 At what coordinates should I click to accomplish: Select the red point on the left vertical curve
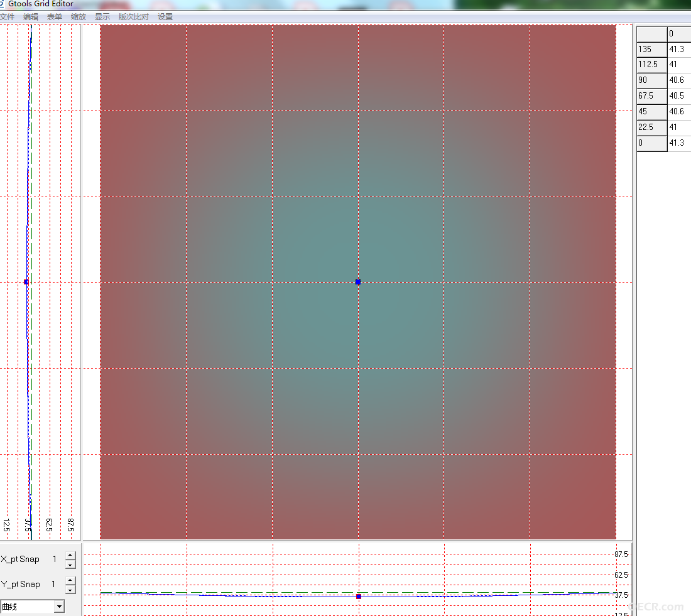coord(26,282)
